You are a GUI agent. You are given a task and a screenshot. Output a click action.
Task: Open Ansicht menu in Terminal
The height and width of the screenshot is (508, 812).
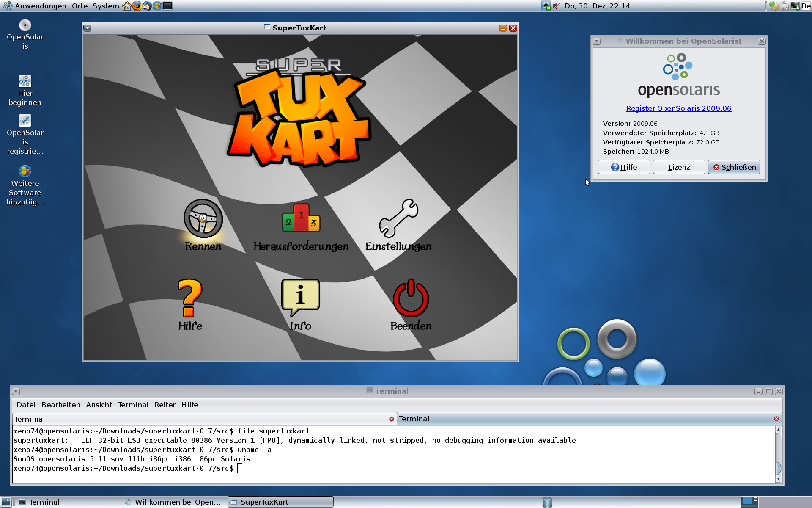tap(99, 405)
